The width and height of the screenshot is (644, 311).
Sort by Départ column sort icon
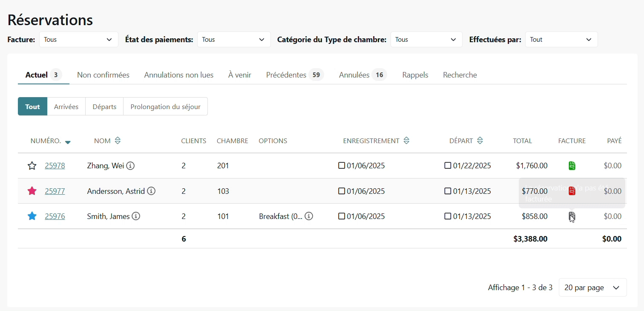click(x=480, y=141)
